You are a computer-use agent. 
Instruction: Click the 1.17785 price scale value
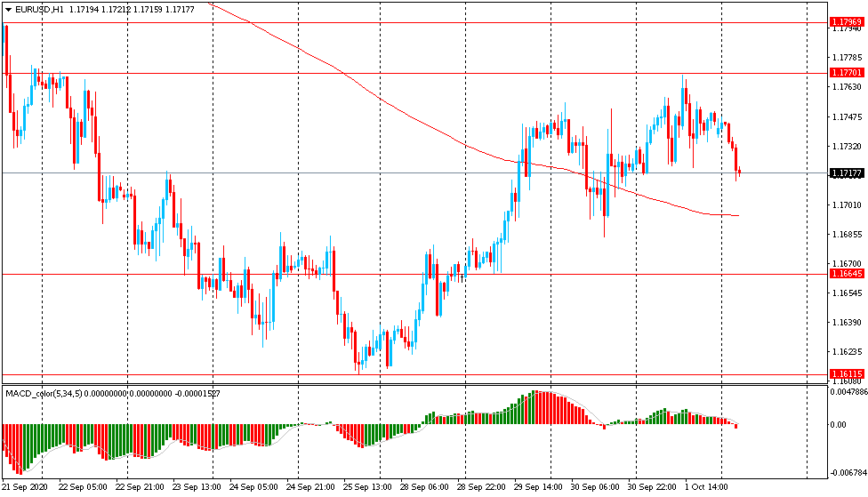pyautogui.click(x=847, y=58)
